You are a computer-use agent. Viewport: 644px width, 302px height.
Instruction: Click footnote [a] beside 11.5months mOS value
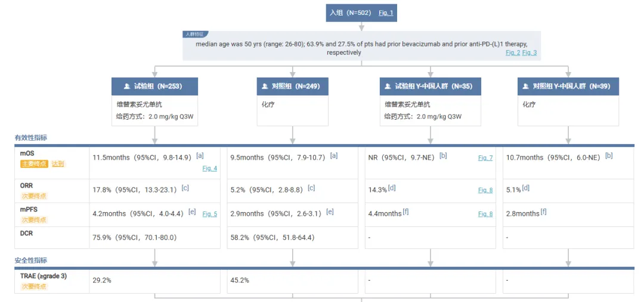200,155
